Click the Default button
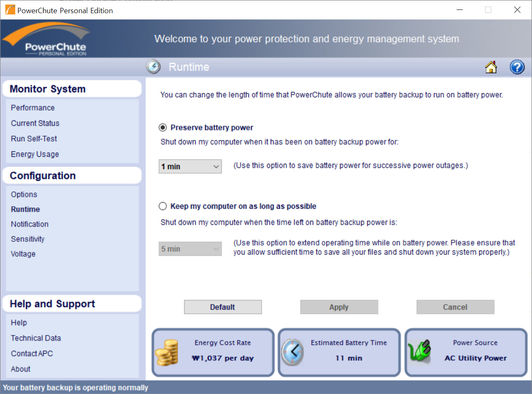The image size is (532, 394). tap(223, 307)
